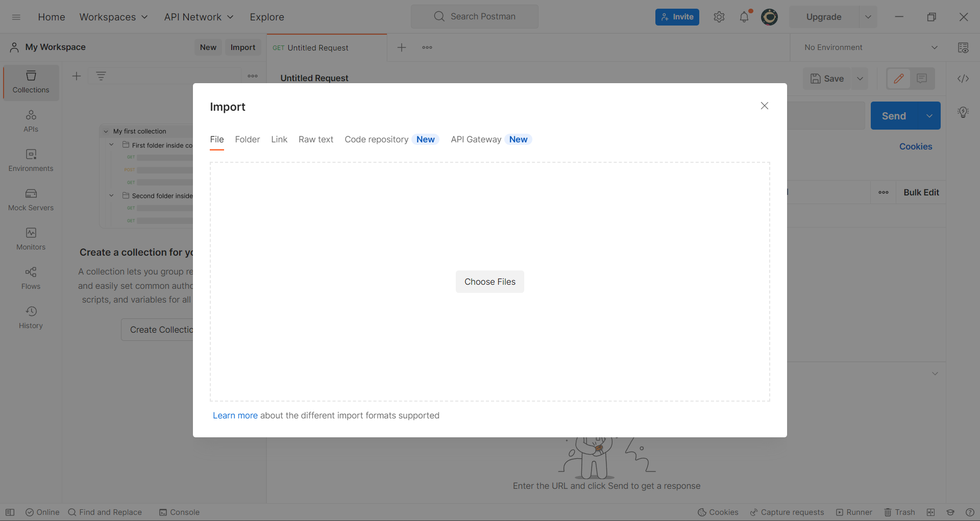Open Runner in status bar
This screenshot has height=521, width=980.
pos(854,512)
